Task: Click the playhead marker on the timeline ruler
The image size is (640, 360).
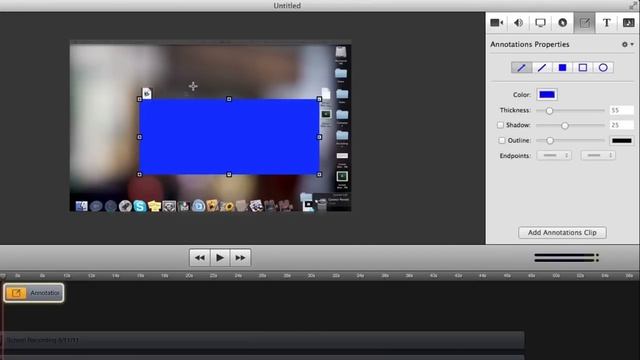Action: tap(3, 276)
